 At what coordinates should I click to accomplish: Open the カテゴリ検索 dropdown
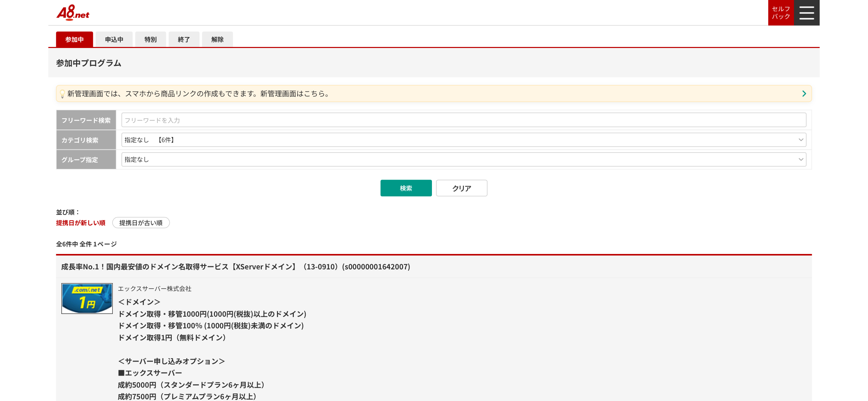coord(463,140)
